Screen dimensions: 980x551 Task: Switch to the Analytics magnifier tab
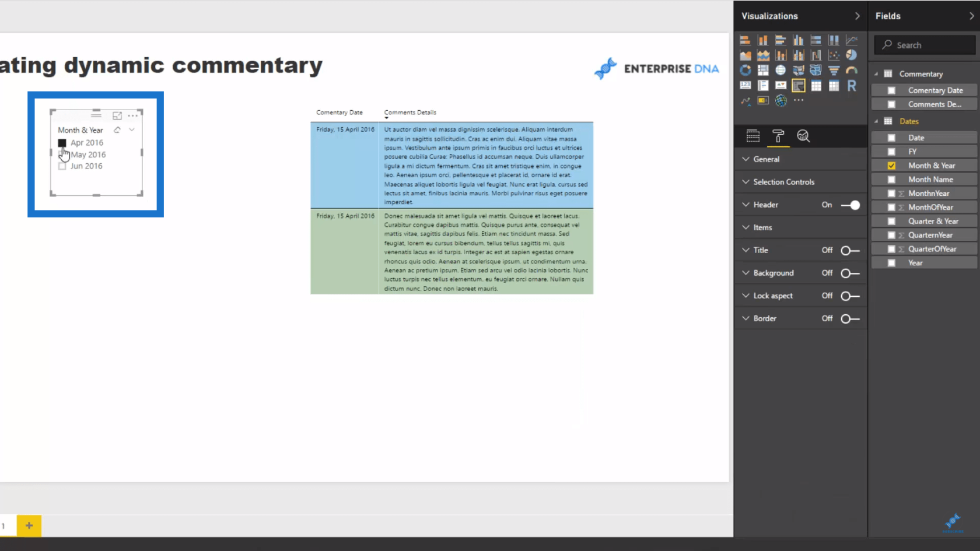click(803, 136)
